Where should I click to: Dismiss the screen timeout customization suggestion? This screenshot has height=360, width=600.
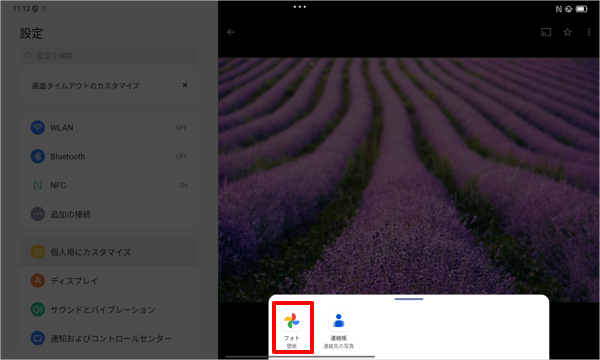(x=185, y=85)
